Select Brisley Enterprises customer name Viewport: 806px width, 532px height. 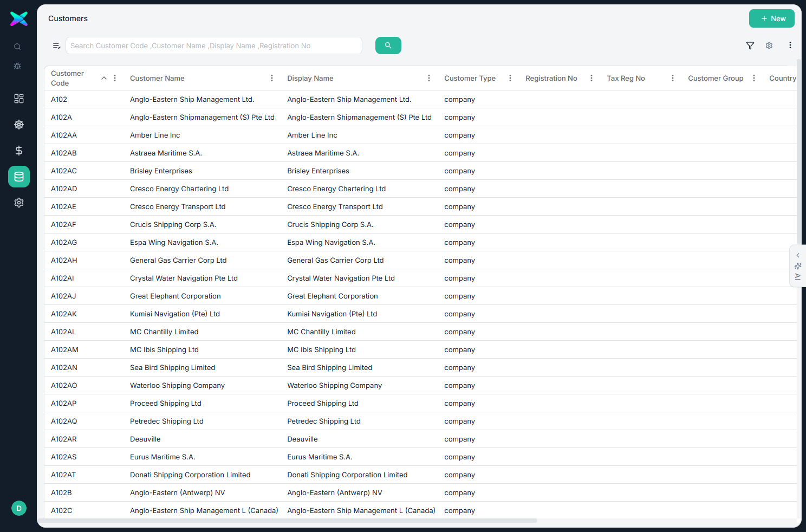[161, 171]
